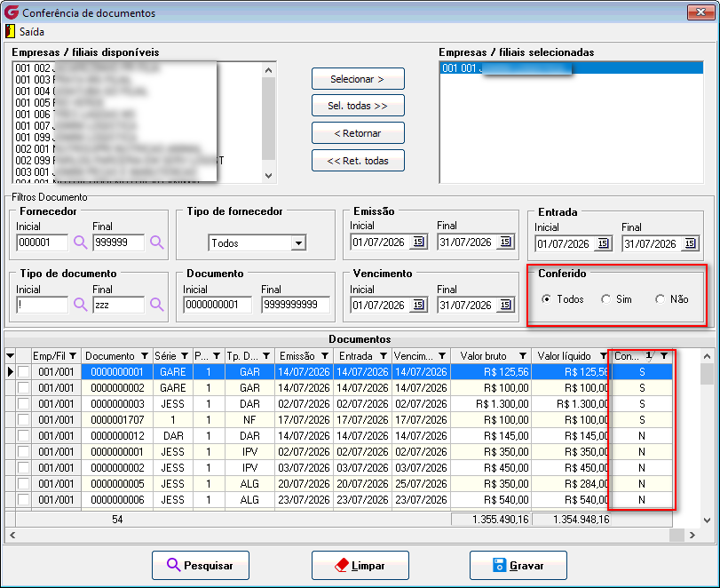Click the Tp. D... column filter icon
The width and height of the screenshot is (720, 588).
coord(265,356)
